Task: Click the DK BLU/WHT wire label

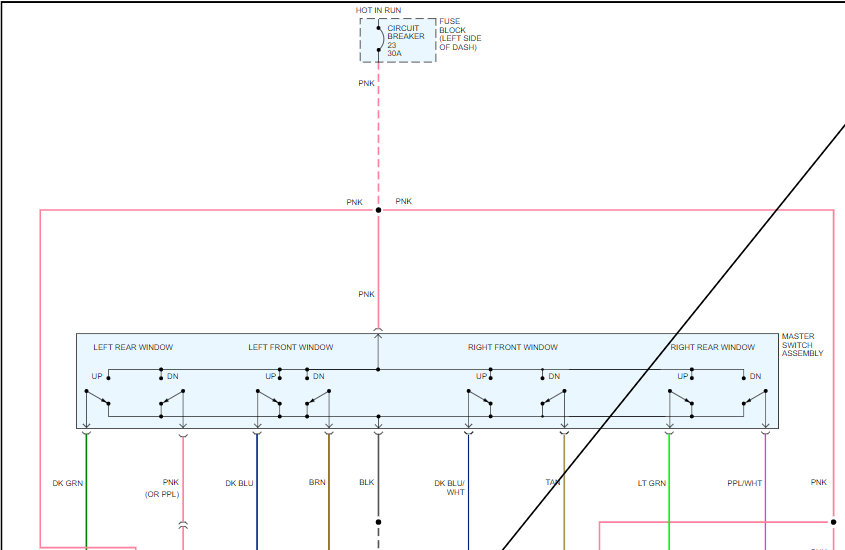Action: click(449, 487)
